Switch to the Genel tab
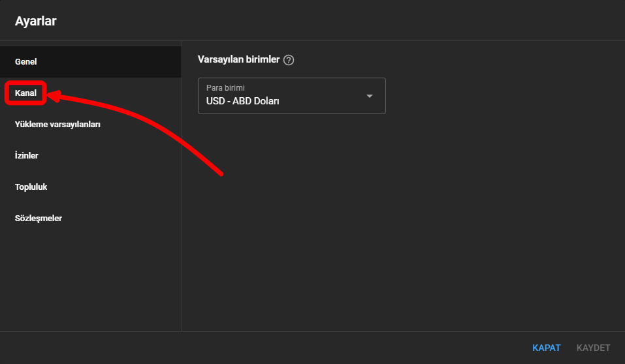Image resolution: width=625 pixels, height=364 pixels. 26,62
